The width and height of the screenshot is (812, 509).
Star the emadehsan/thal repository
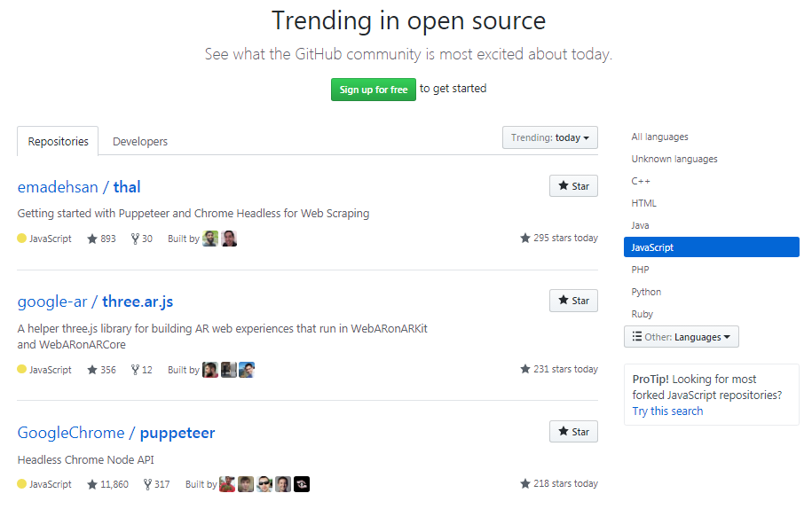tap(573, 186)
